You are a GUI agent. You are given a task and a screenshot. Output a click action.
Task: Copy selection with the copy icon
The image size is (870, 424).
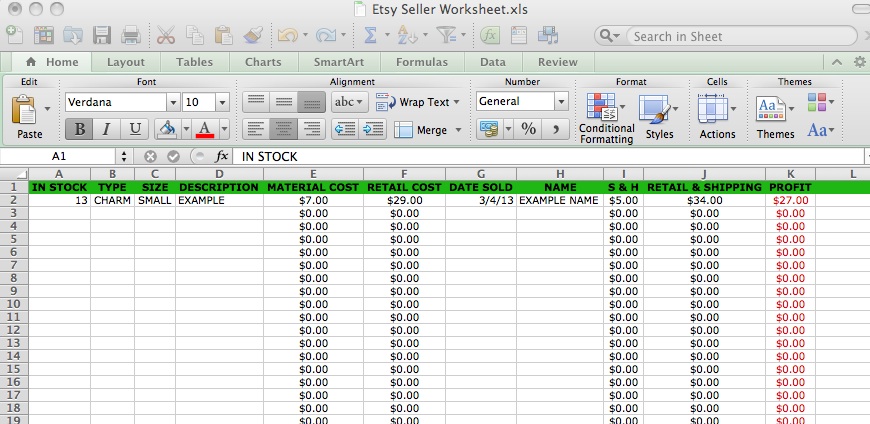pos(194,36)
